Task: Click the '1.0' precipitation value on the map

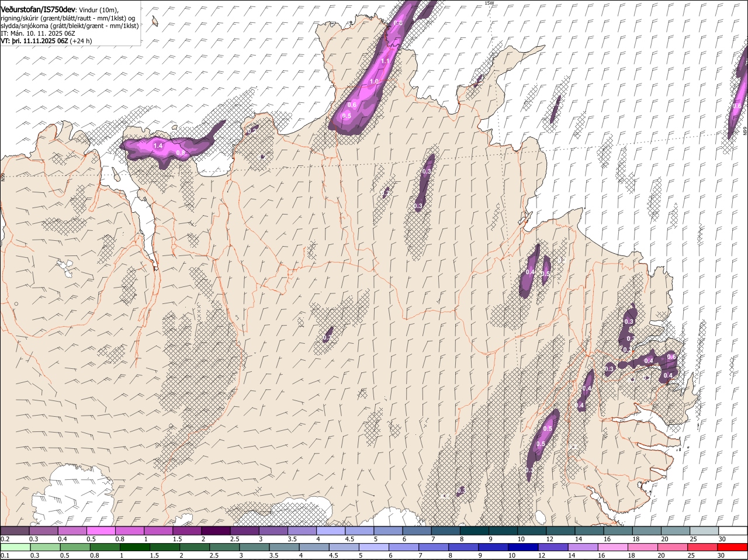Action: (375, 82)
